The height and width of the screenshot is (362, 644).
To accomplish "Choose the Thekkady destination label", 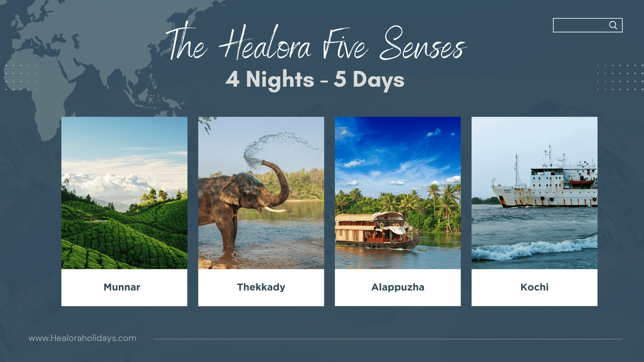I will (x=261, y=287).
